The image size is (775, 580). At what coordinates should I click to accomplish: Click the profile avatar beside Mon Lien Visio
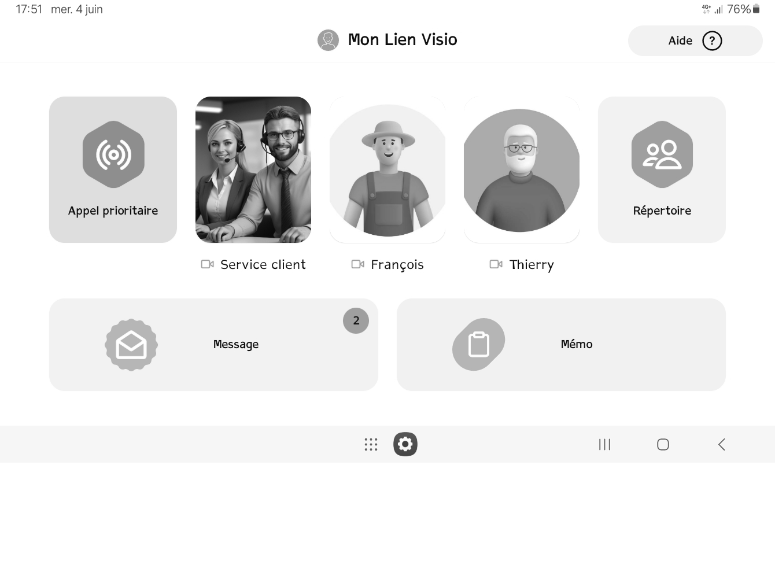[328, 40]
